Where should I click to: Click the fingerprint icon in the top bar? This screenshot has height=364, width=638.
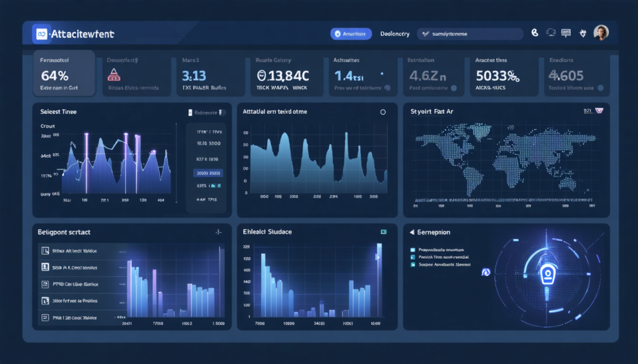coord(535,32)
